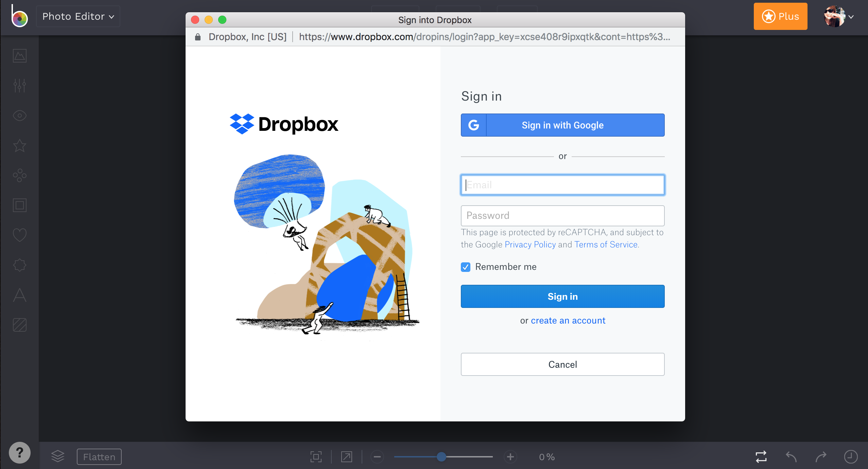This screenshot has width=868, height=469.
Task: Click the blue Sign in button
Action: (563, 296)
